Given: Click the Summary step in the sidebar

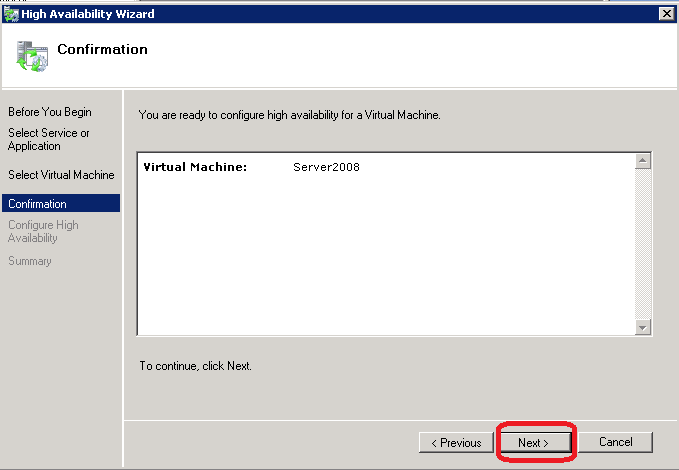Looking at the screenshot, I should click(x=30, y=261).
